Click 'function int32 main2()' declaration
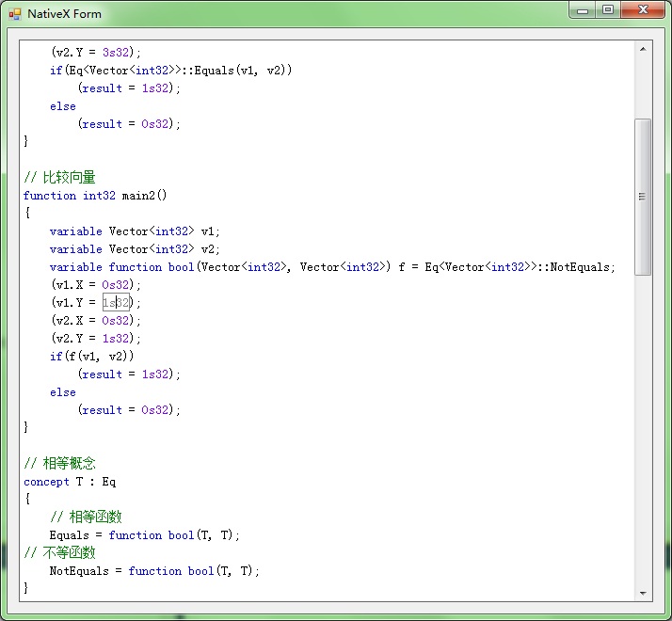 pyautogui.click(x=95, y=196)
